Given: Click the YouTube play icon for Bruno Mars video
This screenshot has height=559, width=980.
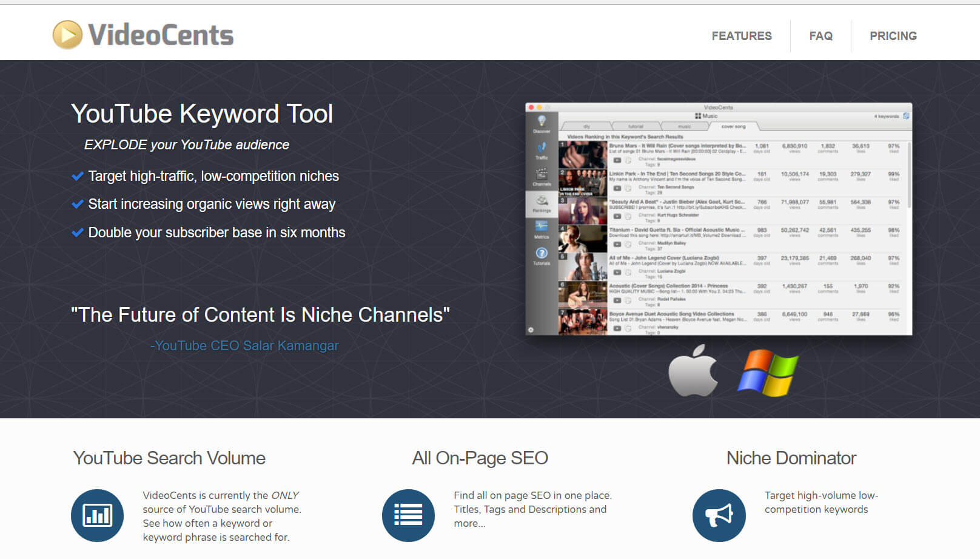Looking at the screenshot, I should coord(617,160).
